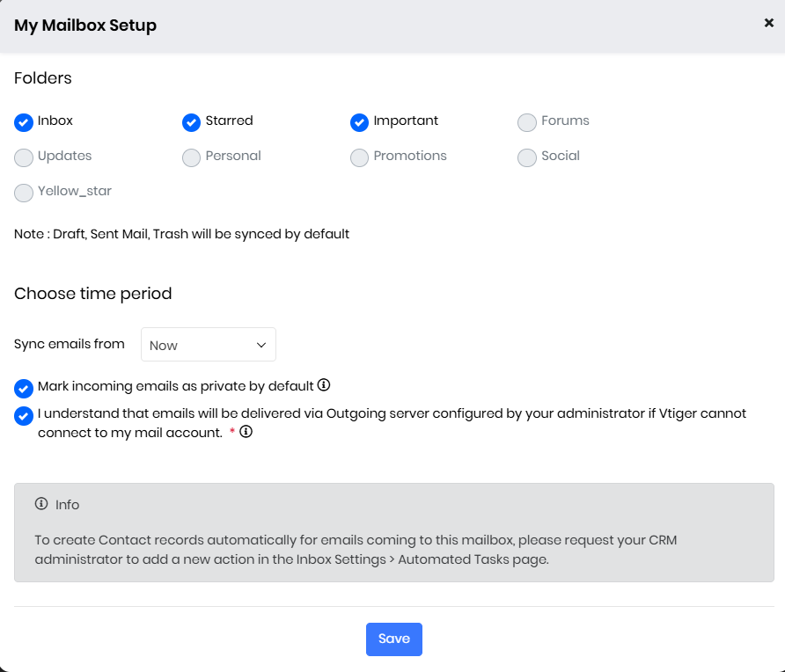Viewport: 785px width, 672px height.
Task: Check the Updates folder checkbox
Action: tap(24, 157)
